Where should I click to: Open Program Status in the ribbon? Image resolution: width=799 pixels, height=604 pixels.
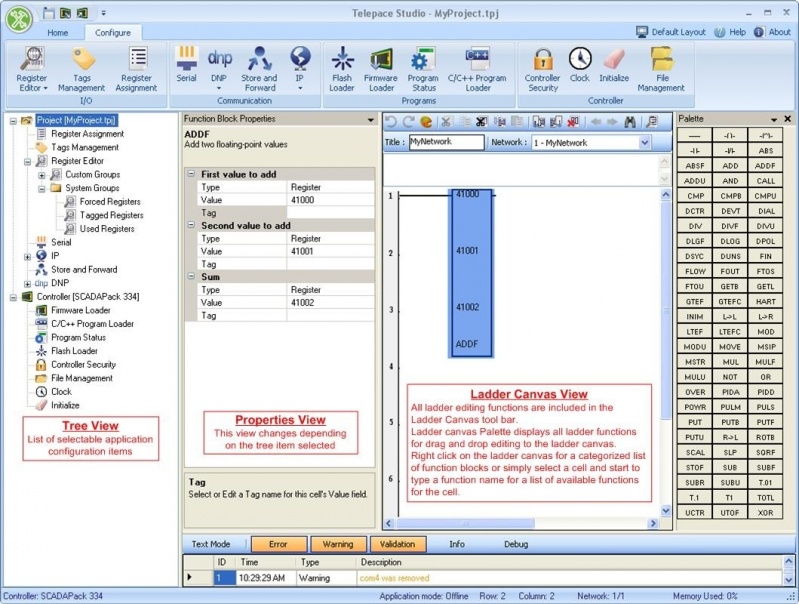[x=423, y=69]
